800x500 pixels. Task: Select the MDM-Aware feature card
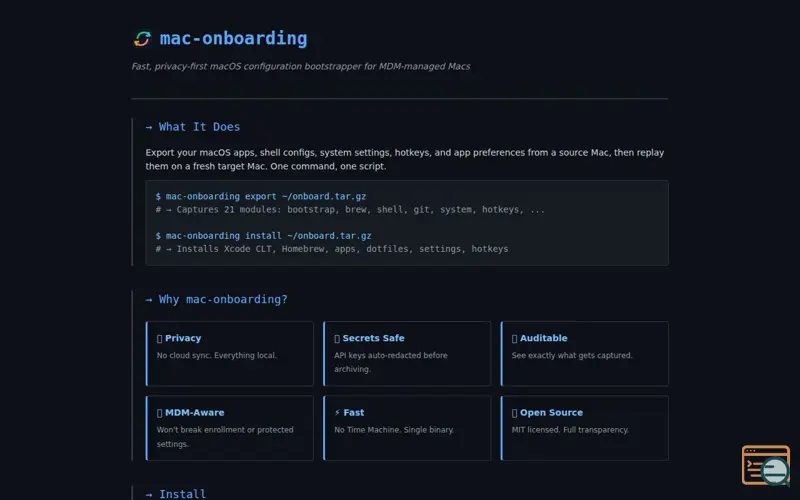pyautogui.click(x=230, y=428)
